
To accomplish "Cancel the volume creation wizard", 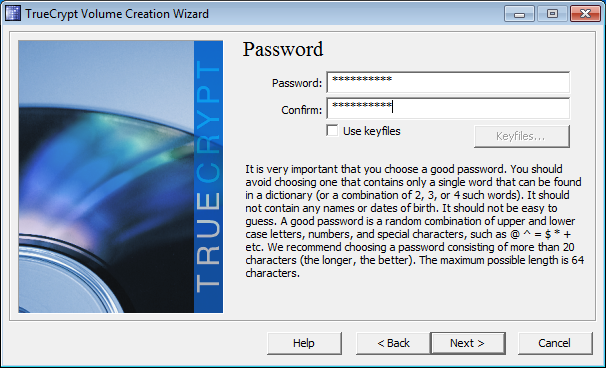I will (555, 343).
